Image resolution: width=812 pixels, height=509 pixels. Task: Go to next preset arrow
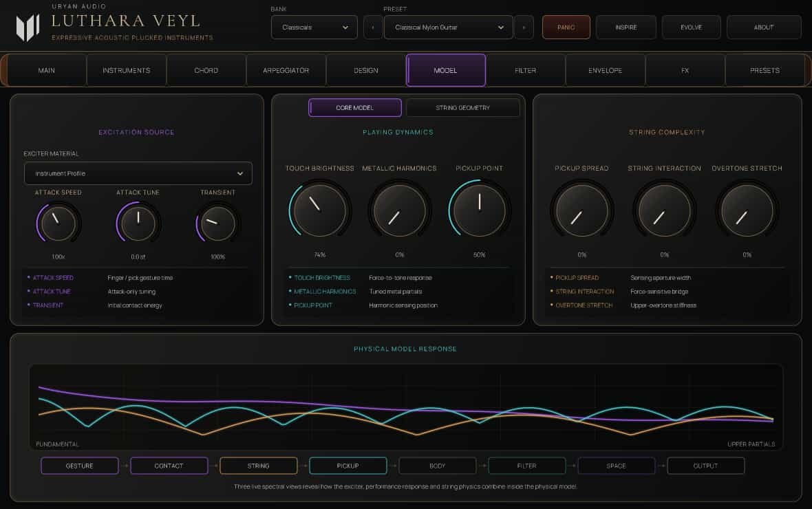(524, 28)
